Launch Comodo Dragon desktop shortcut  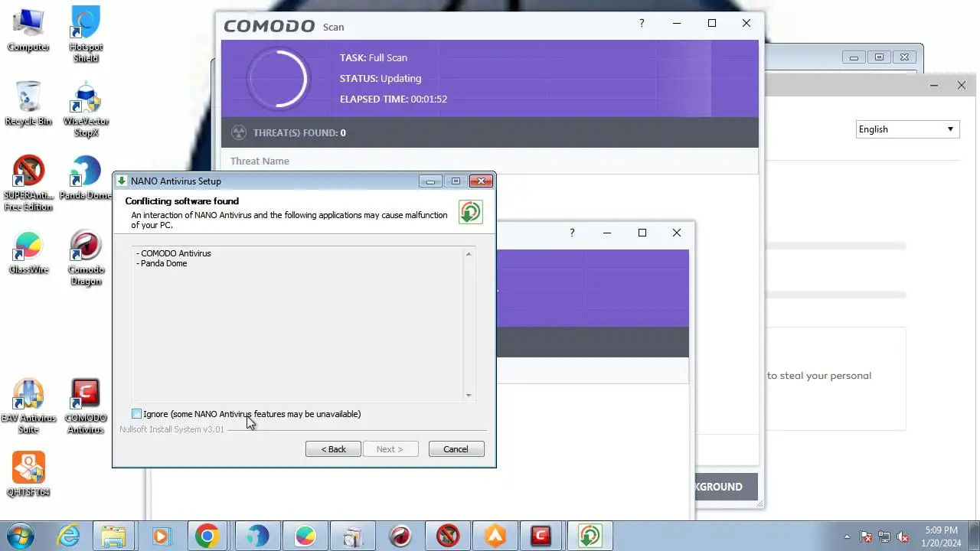coord(86,258)
